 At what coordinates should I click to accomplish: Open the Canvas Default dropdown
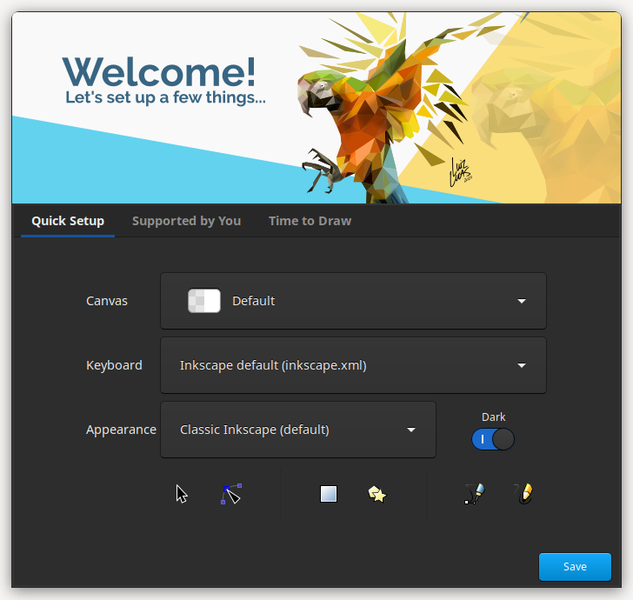coord(353,301)
